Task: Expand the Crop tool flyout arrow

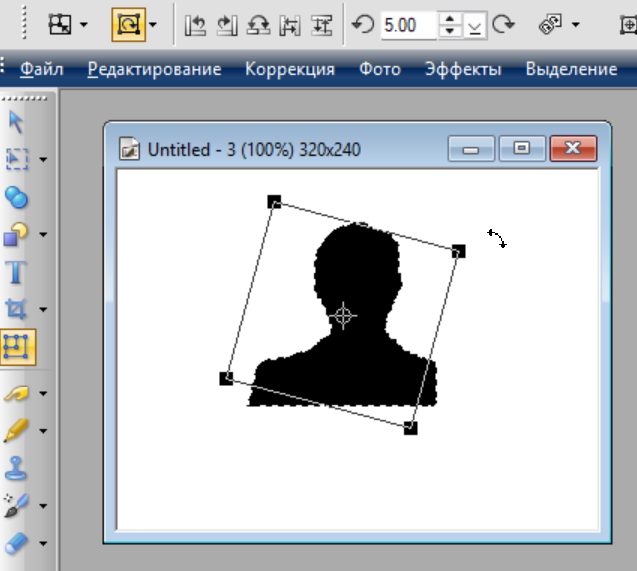Action: point(43,309)
